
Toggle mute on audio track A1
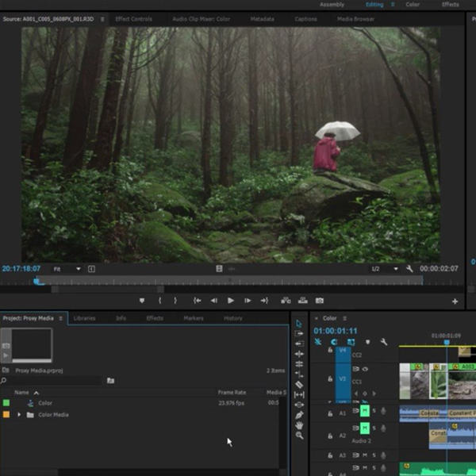(x=365, y=411)
